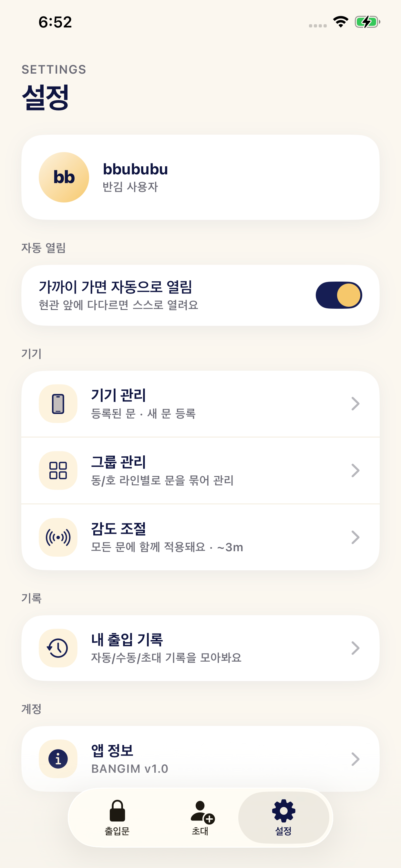
Task: Open 감도 조절 using the right chevron
Action: pos(355,537)
